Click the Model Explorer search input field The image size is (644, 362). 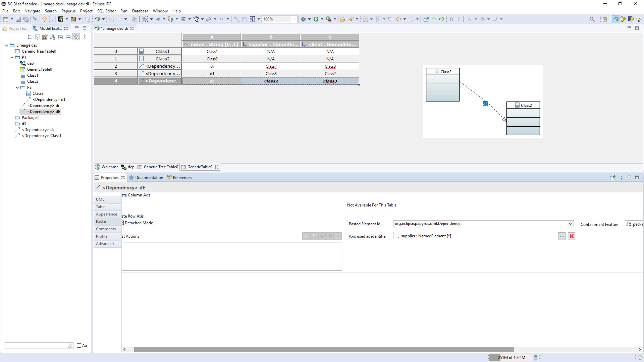39,345
